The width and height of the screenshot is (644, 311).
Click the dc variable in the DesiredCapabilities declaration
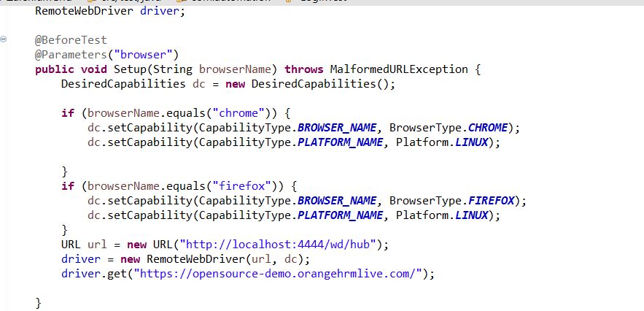click(x=199, y=84)
